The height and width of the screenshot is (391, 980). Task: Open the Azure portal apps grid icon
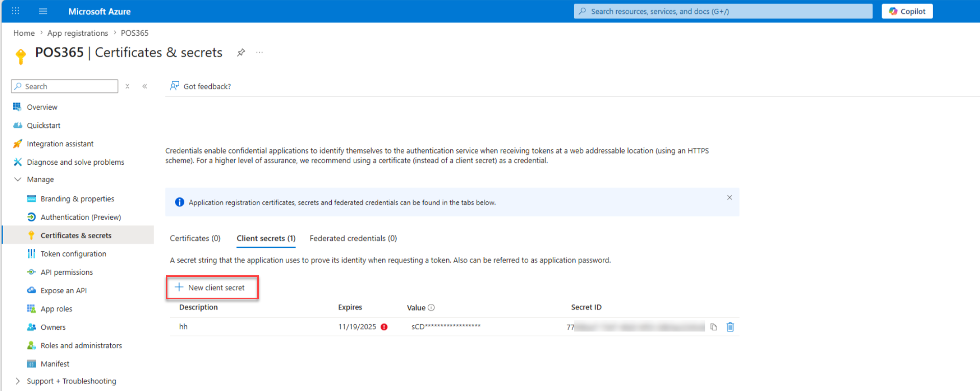coord(15,11)
